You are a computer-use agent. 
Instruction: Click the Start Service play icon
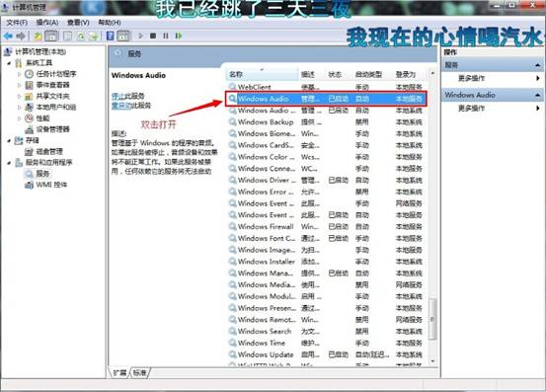pyautogui.click(x=140, y=36)
